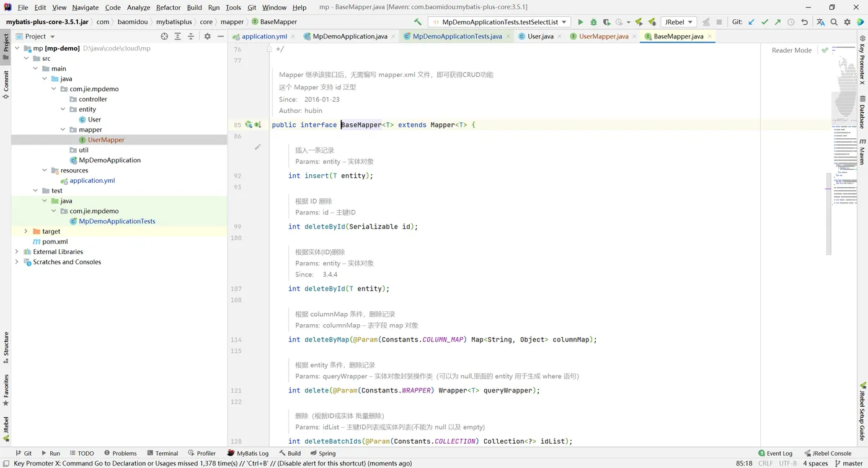The width and height of the screenshot is (868, 468).
Task: Collapse the resources folder
Action: tap(45, 170)
